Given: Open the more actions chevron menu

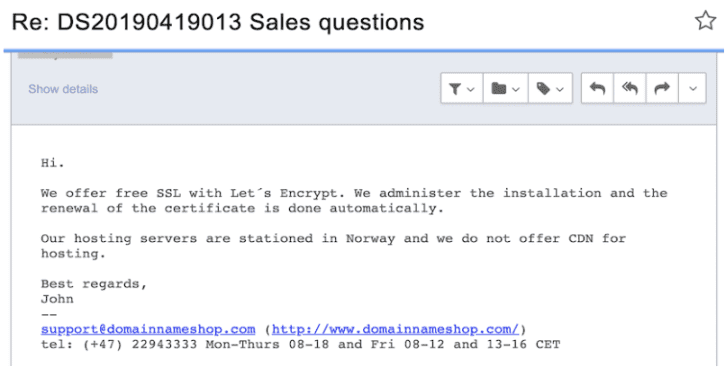Looking at the screenshot, I should pos(693,88).
